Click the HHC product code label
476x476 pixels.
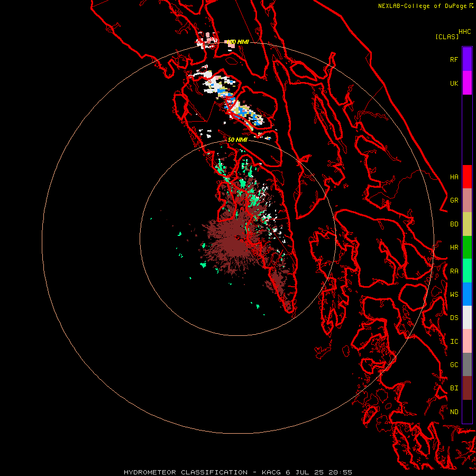click(x=465, y=32)
